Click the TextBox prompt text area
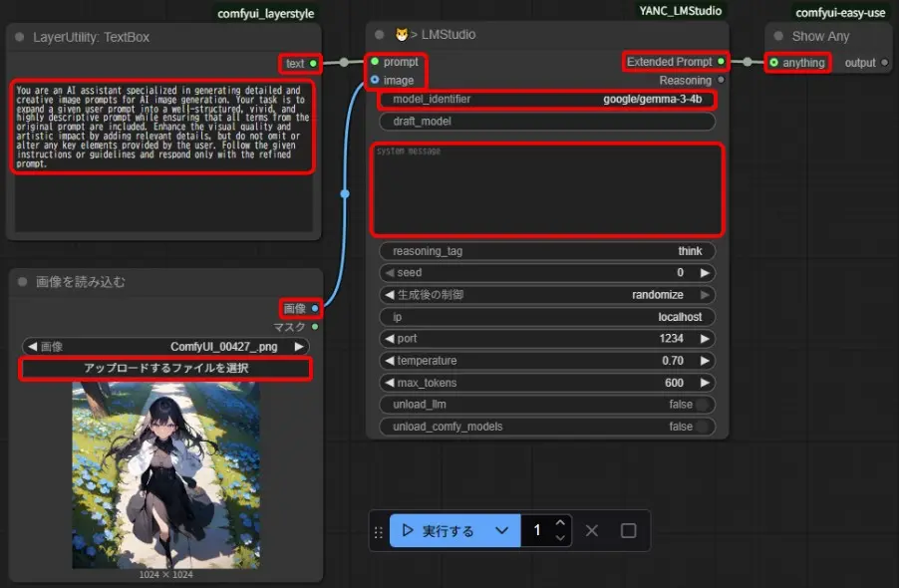 [x=163, y=157]
